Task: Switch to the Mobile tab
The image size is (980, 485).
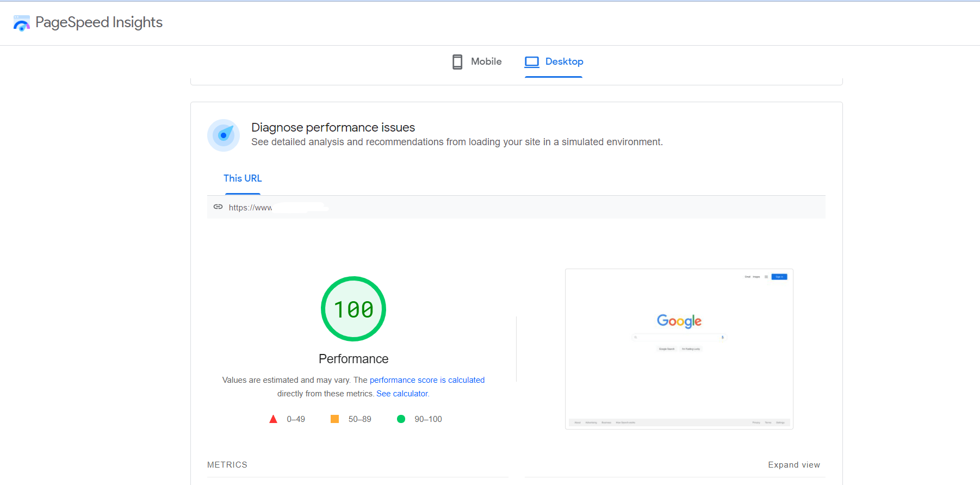Action: [x=477, y=62]
